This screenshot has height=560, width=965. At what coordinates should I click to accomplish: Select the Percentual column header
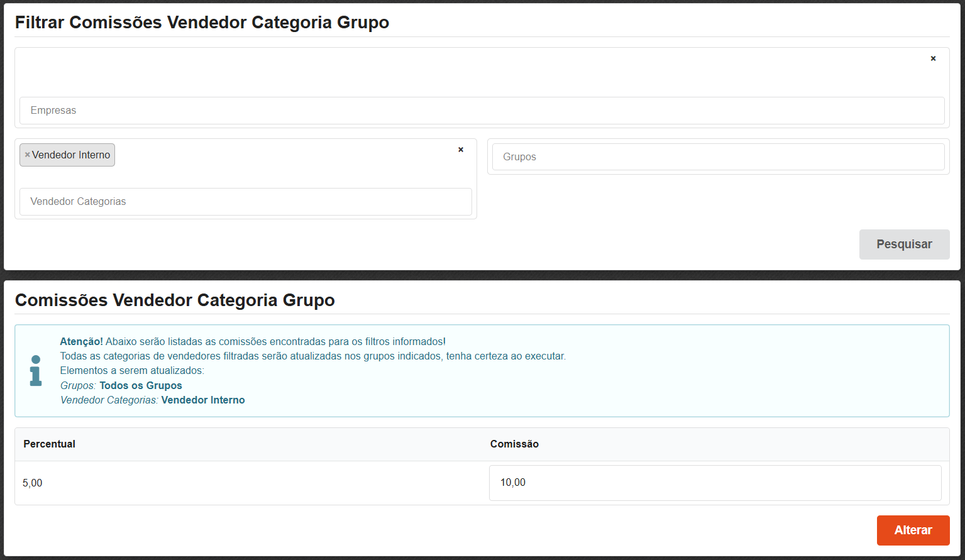coord(49,444)
